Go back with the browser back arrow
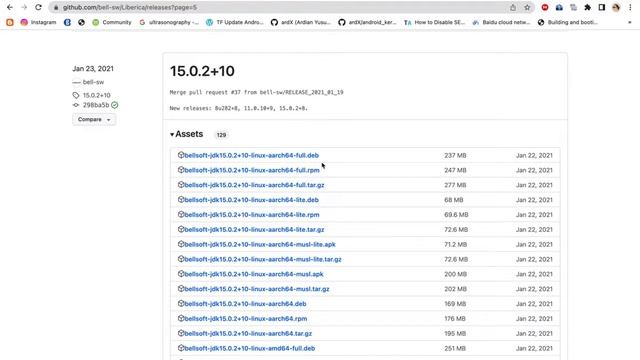The width and height of the screenshot is (640, 360). tap(10, 7)
